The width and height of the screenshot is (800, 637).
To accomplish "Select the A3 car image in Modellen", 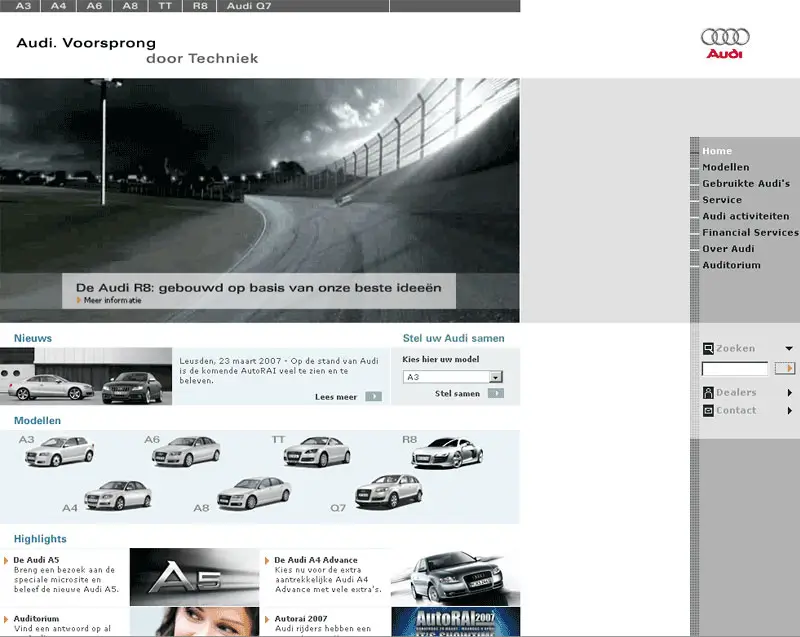I will coord(60,451).
